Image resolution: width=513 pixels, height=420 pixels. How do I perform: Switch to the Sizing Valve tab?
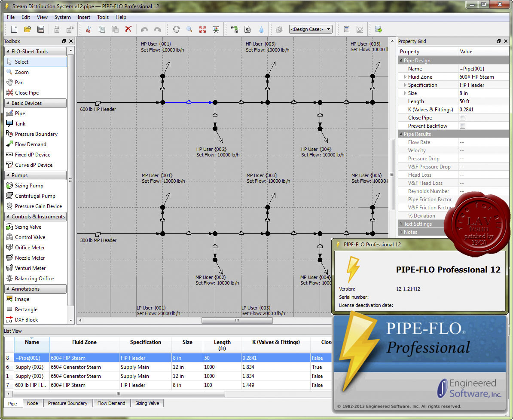click(147, 403)
